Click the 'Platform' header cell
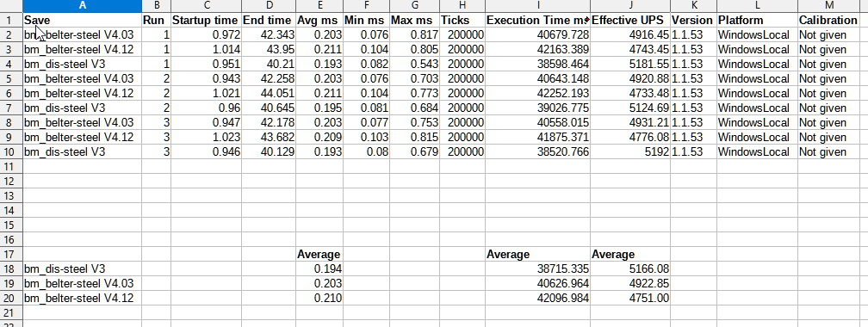868x327 pixels. pos(757,20)
